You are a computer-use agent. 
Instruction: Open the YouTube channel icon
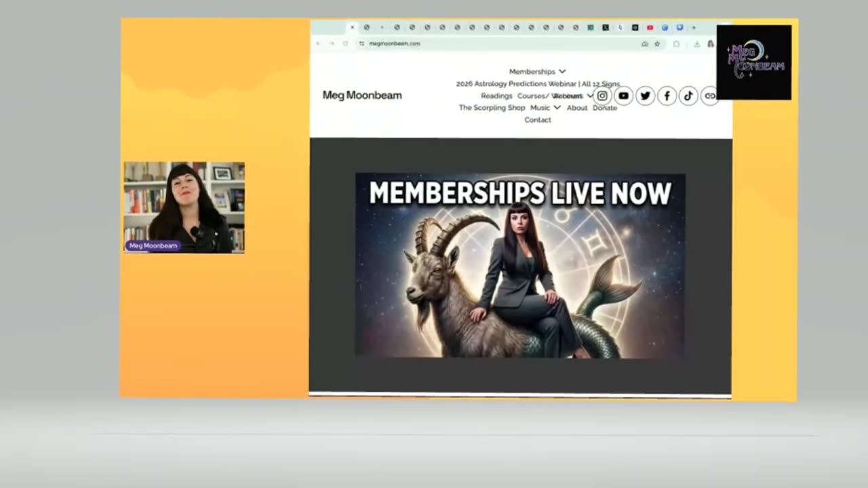624,96
